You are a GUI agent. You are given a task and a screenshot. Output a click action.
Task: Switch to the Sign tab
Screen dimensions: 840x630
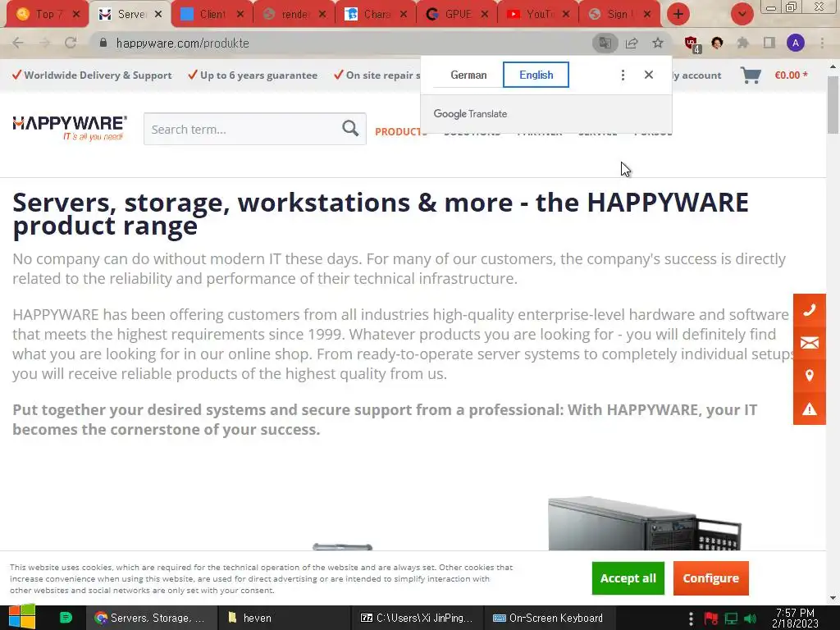(x=617, y=15)
